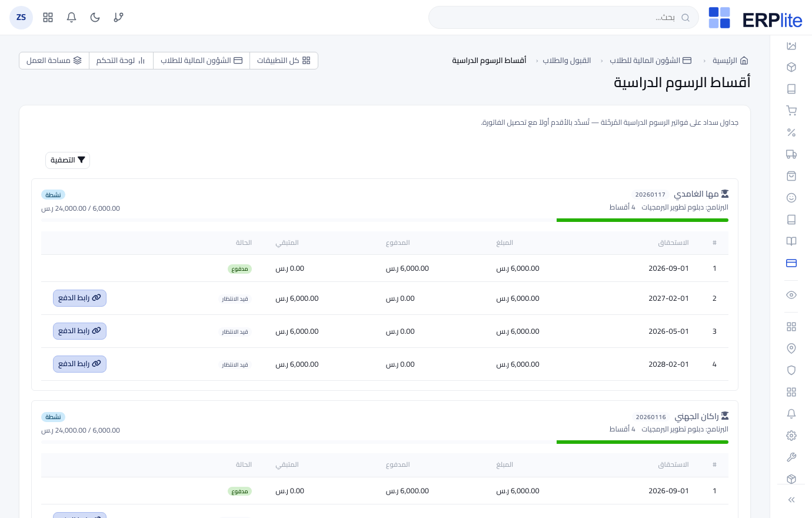This screenshot has width=812, height=518.
Task: Open the ZS user avatar menu
Action: click(21, 18)
